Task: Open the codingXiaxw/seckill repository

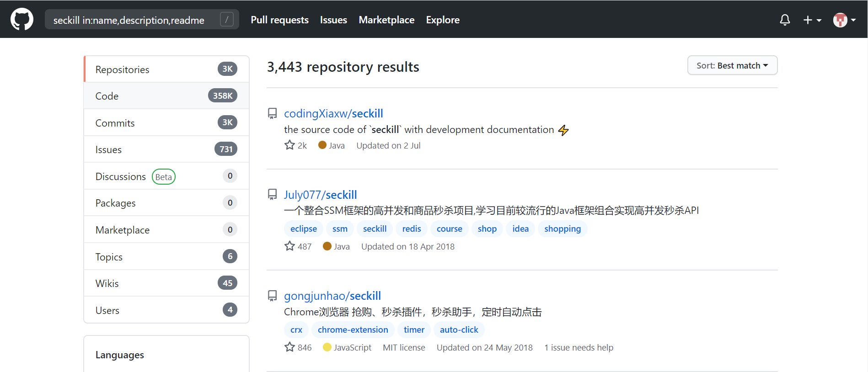Action: coord(333,113)
